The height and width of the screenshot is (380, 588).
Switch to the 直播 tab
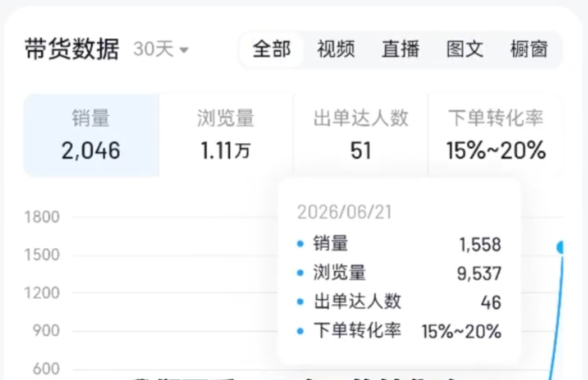(x=400, y=49)
